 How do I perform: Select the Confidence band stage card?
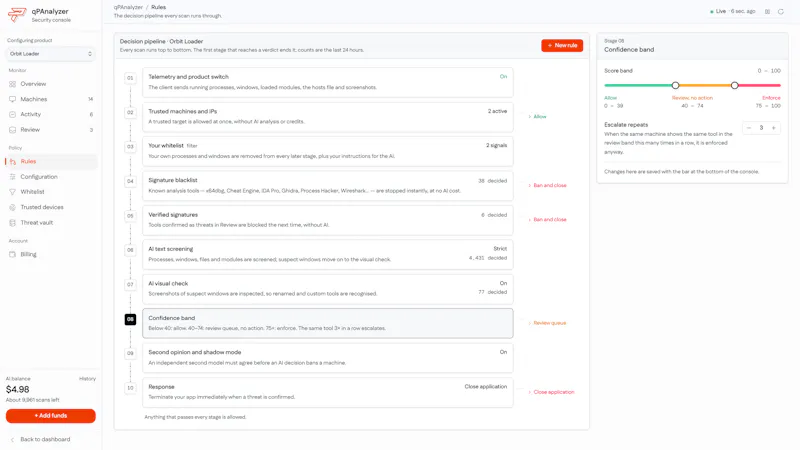click(328, 323)
